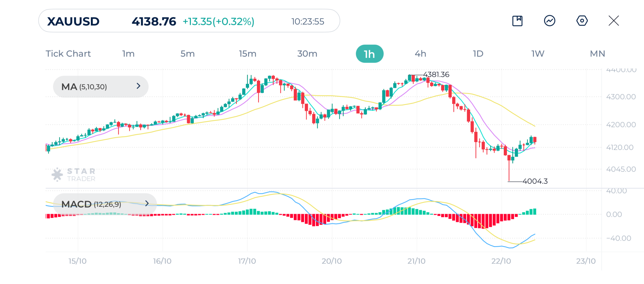Open the chart indicators icon

(x=549, y=21)
